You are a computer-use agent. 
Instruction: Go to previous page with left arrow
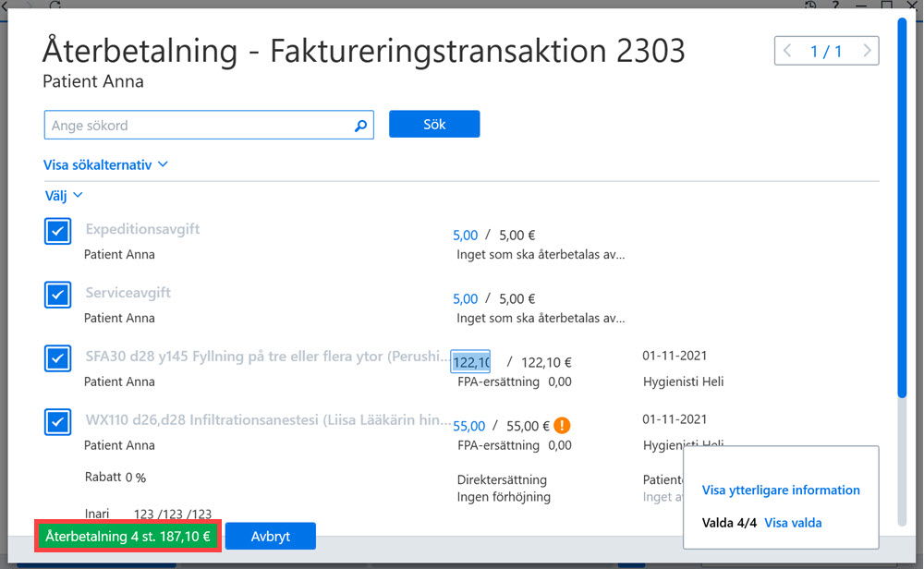pyautogui.click(x=787, y=51)
